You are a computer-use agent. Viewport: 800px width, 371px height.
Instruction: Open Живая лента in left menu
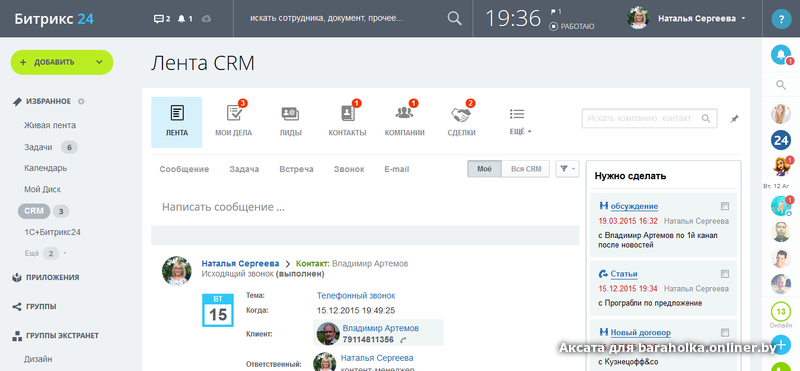point(50,125)
